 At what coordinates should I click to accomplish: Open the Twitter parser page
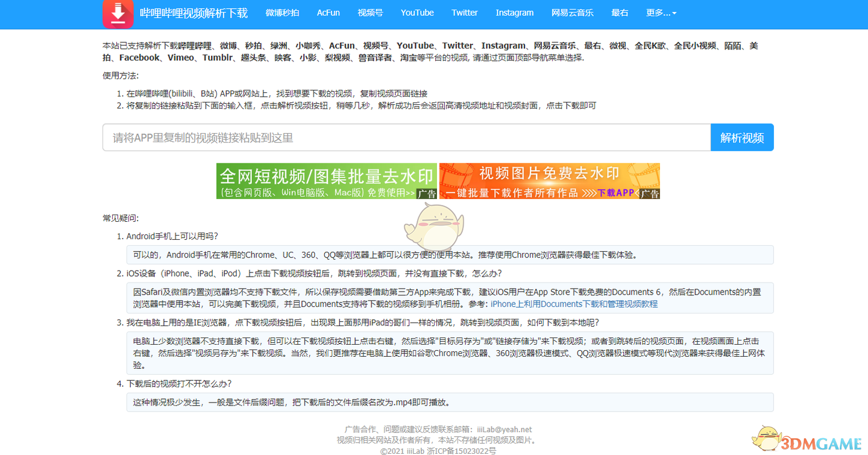click(465, 13)
